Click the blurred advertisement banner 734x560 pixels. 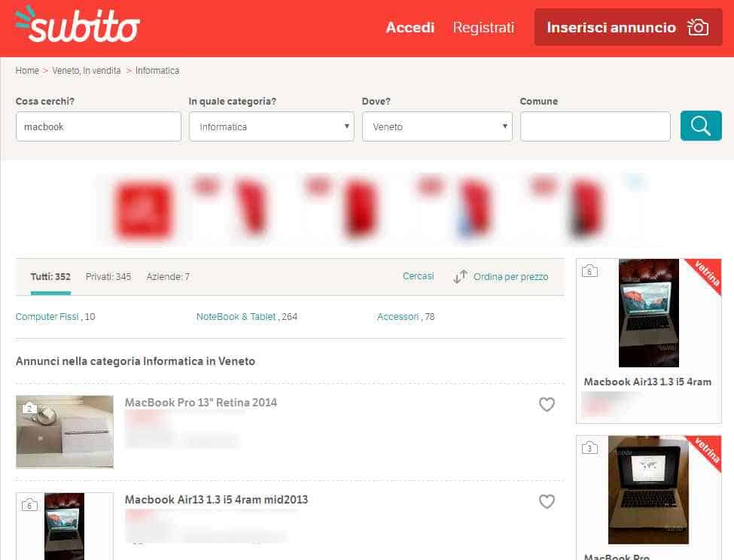coord(373,209)
